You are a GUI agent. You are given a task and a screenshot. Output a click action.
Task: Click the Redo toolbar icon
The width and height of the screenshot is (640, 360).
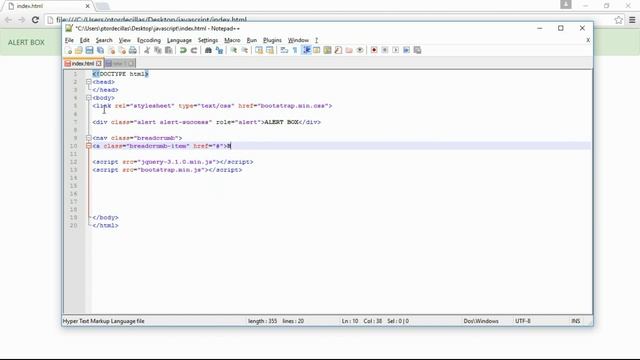(x=194, y=50)
